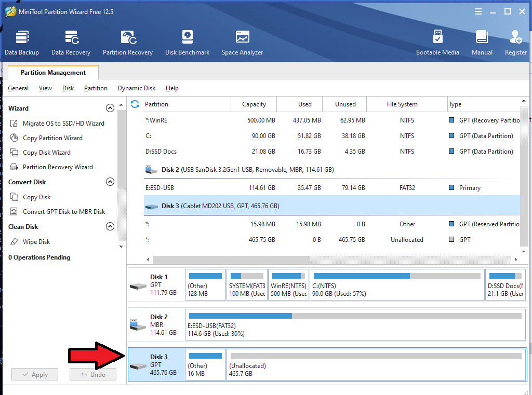Open the General menu
Image resolution: width=532 pixels, height=395 pixels.
[18, 88]
